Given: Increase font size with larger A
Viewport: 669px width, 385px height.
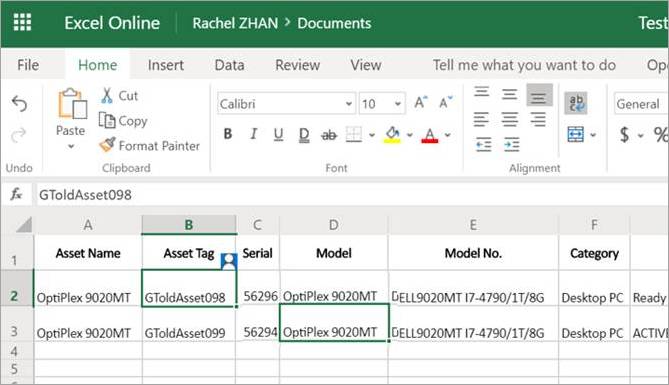Looking at the screenshot, I should tap(421, 103).
